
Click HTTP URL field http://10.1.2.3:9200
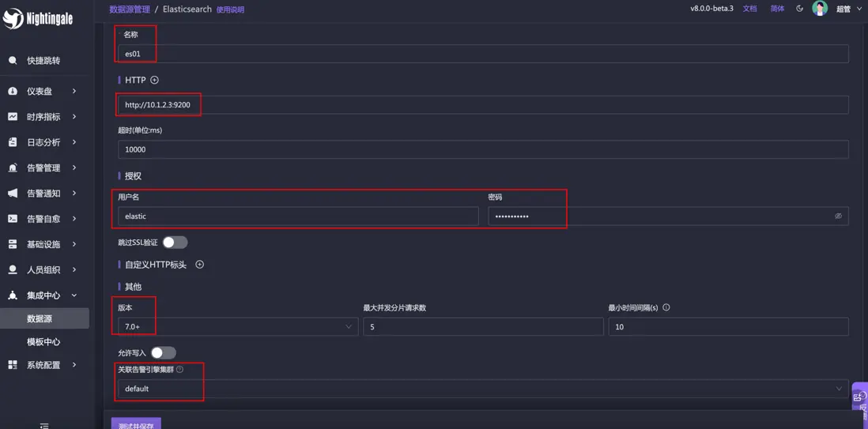[483, 104]
